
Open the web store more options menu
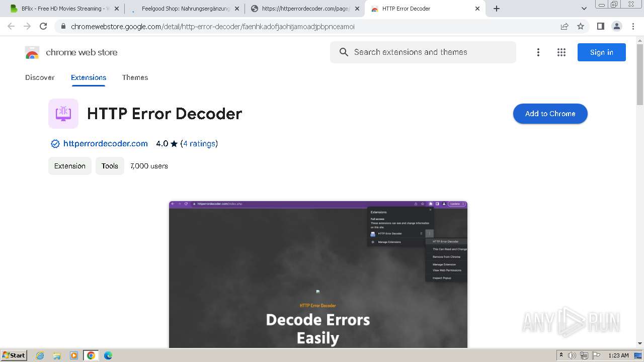538,52
